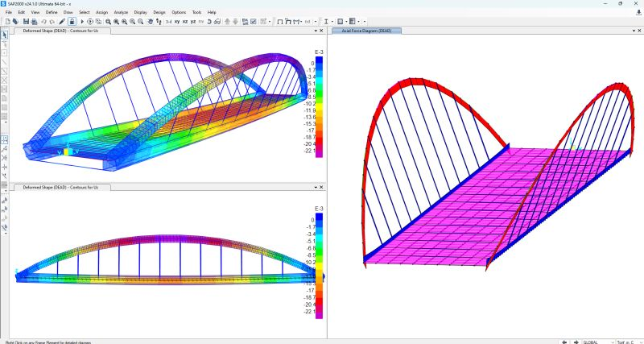Switch to the xy plane view
The image size is (644, 344).
pos(177,22)
